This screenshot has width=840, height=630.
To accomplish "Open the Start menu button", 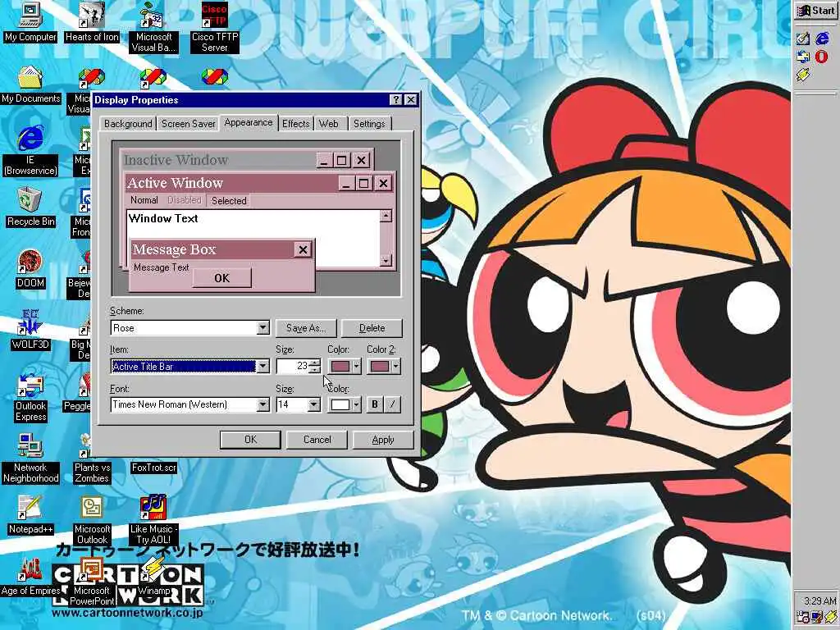I will (x=815, y=11).
